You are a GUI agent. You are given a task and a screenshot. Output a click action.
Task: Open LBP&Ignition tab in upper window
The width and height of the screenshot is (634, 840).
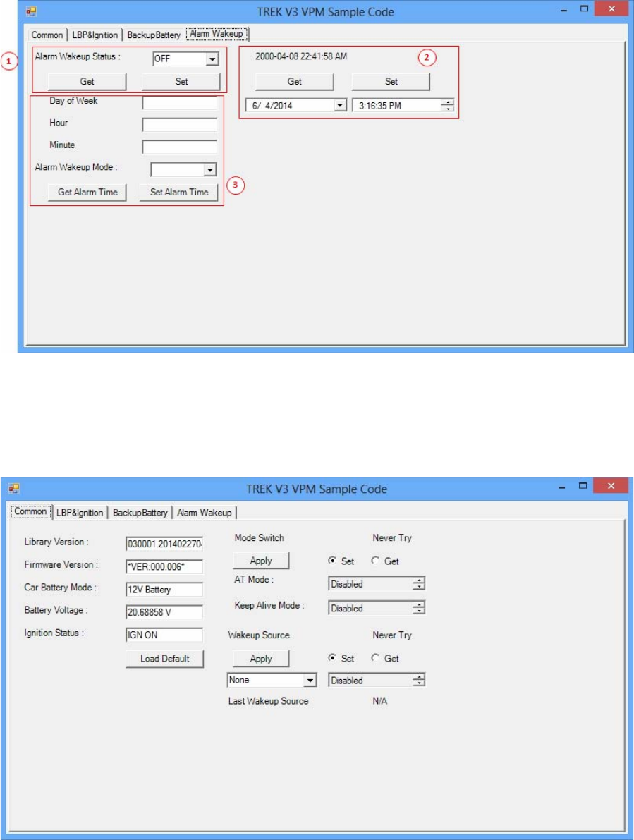point(95,35)
